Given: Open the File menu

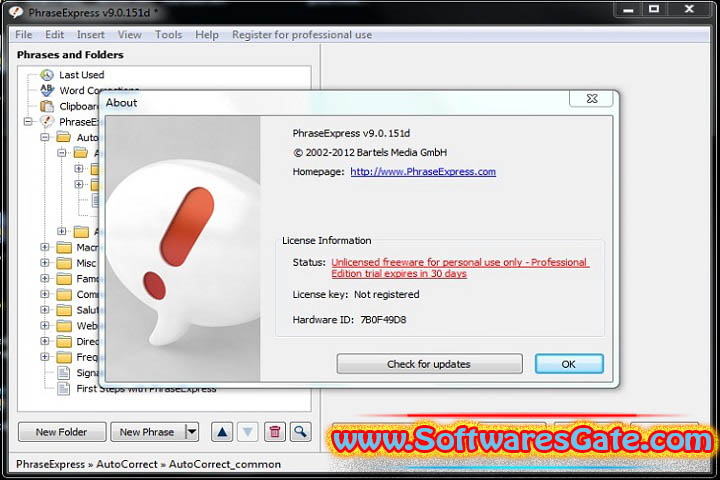Looking at the screenshot, I should tap(23, 35).
